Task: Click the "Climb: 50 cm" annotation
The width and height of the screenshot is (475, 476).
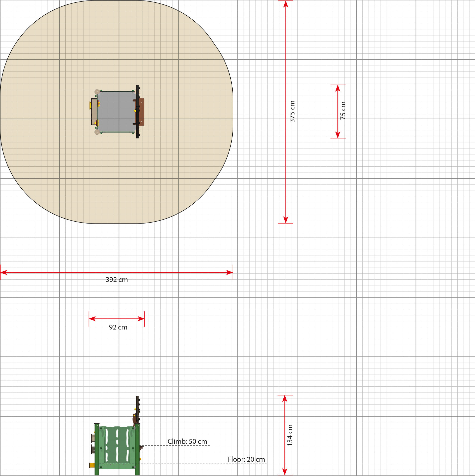Action: click(187, 442)
